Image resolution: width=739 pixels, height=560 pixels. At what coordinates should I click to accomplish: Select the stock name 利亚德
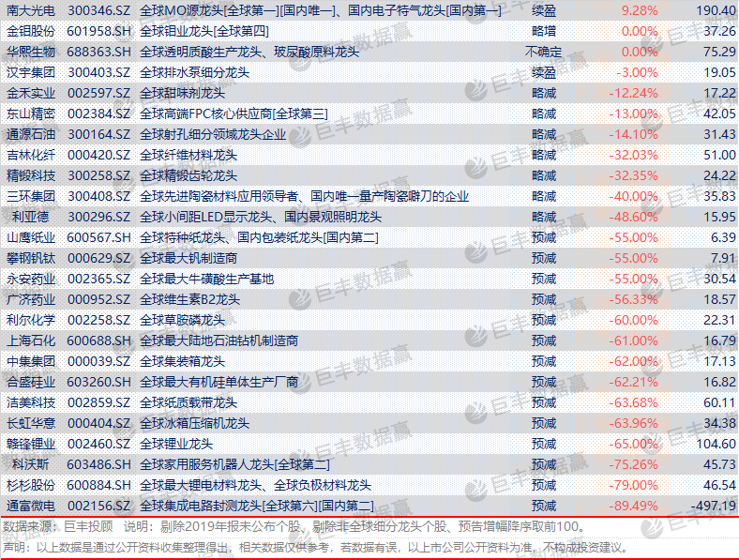tap(31, 217)
